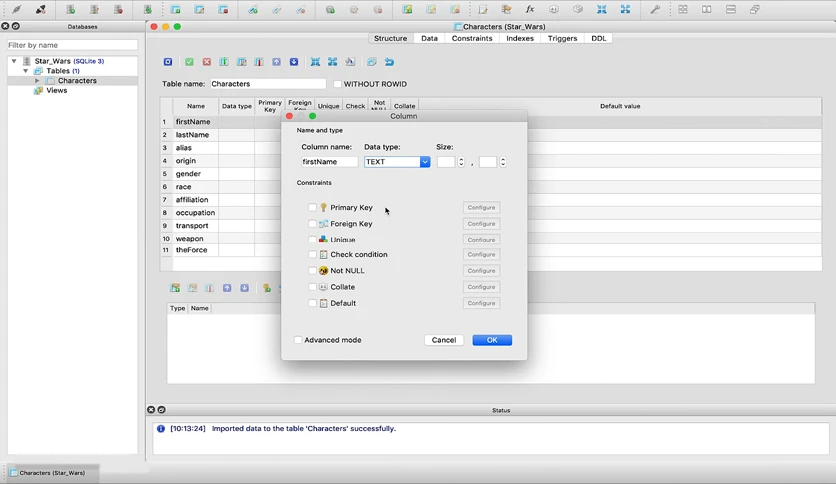The image size is (836, 484).
Task: Move column down with the down arrow icon
Action: tap(294, 62)
